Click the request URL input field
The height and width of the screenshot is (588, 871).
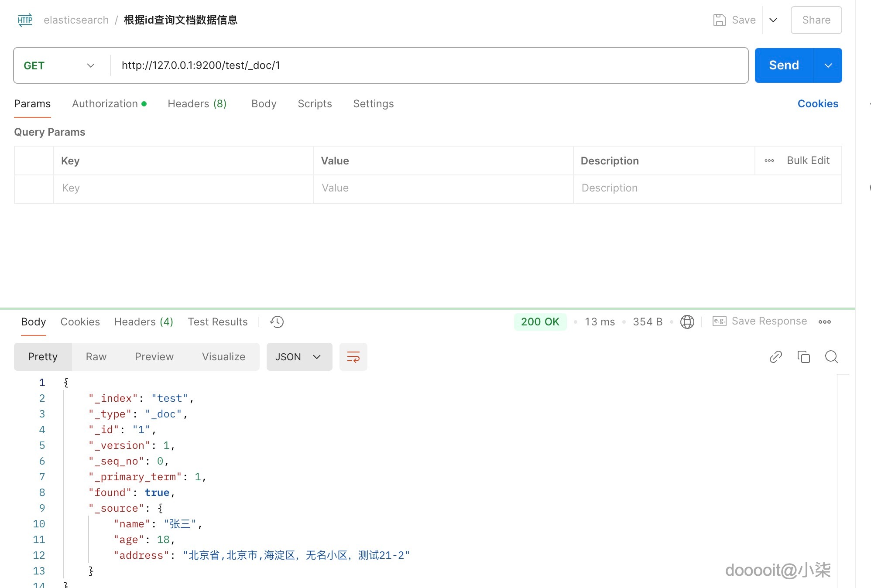click(x=428, y=65)
